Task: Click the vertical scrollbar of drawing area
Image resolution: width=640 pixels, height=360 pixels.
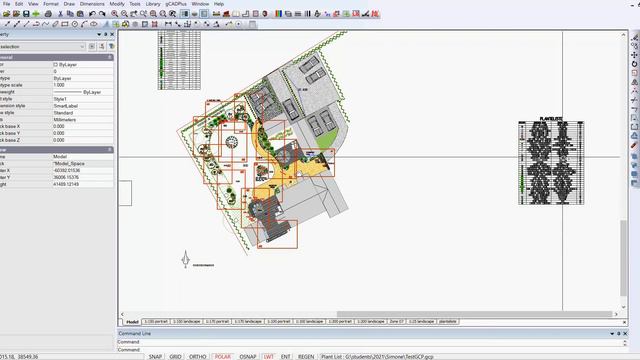Action: [623, 258]
